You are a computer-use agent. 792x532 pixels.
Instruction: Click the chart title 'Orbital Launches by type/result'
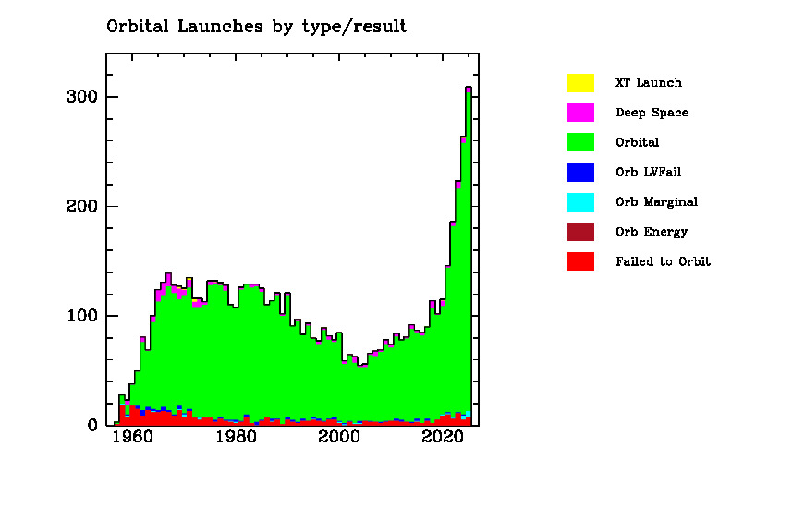tap(257, 27)
